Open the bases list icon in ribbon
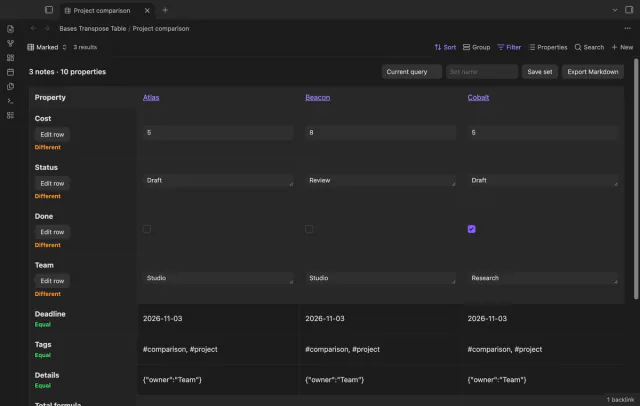This screenshot has height=406, width=640. (x=11, y=115)
